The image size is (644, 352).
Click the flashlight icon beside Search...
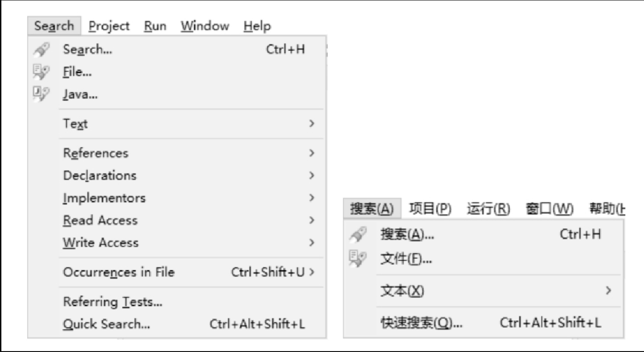tap(40, 49)
